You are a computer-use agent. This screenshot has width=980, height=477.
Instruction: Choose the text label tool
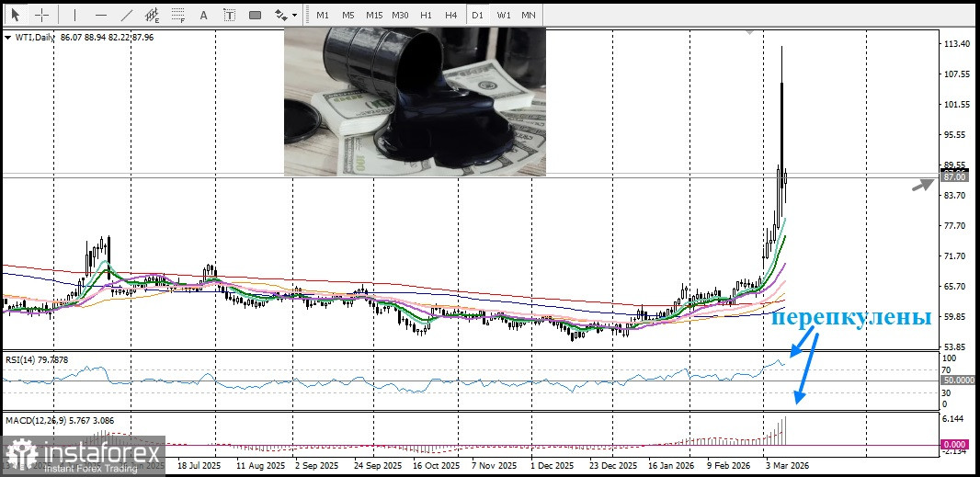pos(229,15)
